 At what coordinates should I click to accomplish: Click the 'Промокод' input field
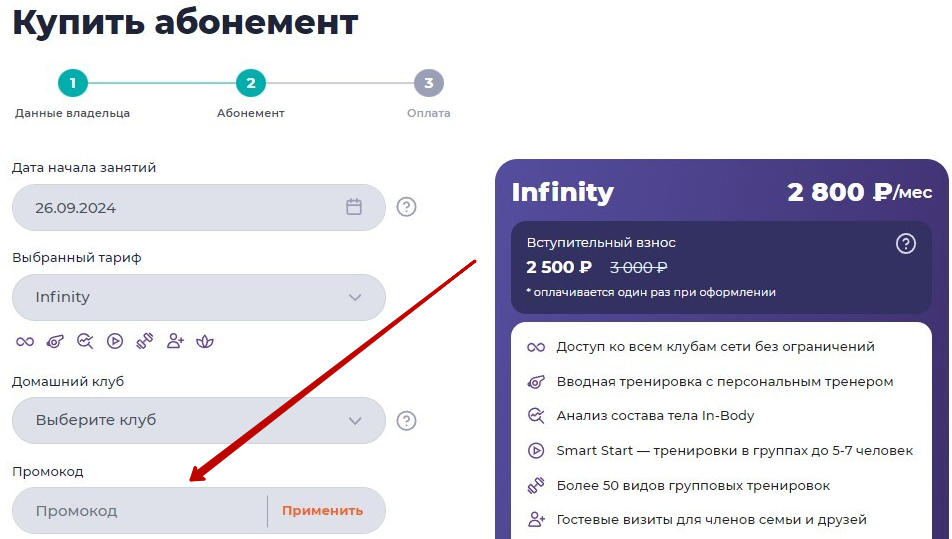pos(140,511)
